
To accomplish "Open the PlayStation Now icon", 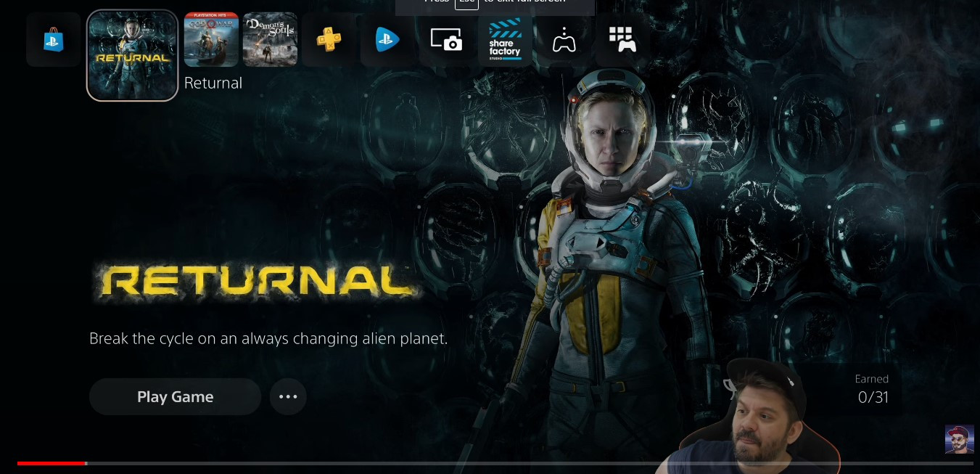I will click(387, 40).
